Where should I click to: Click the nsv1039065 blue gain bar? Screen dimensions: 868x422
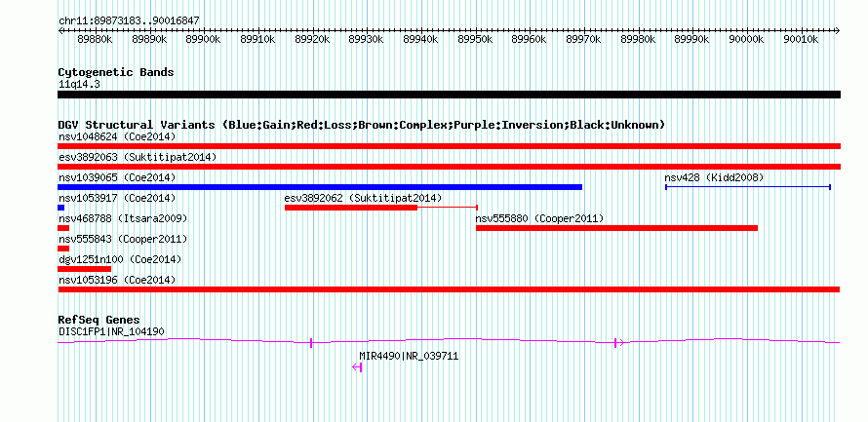(x=320, y=187)
